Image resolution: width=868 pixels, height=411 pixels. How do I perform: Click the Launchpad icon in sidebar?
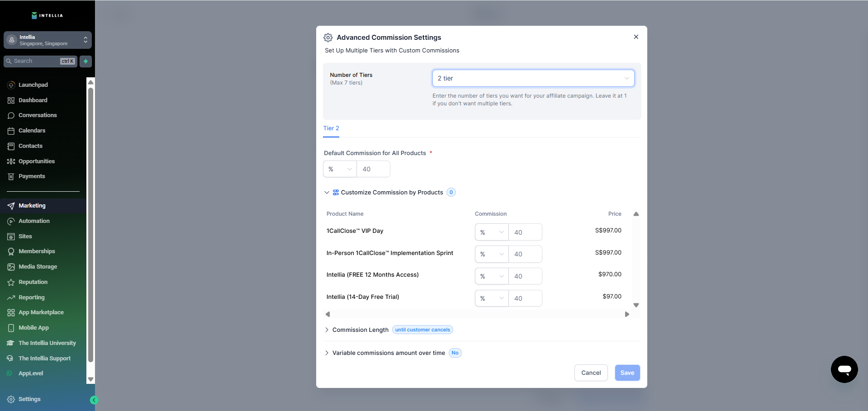11,85
